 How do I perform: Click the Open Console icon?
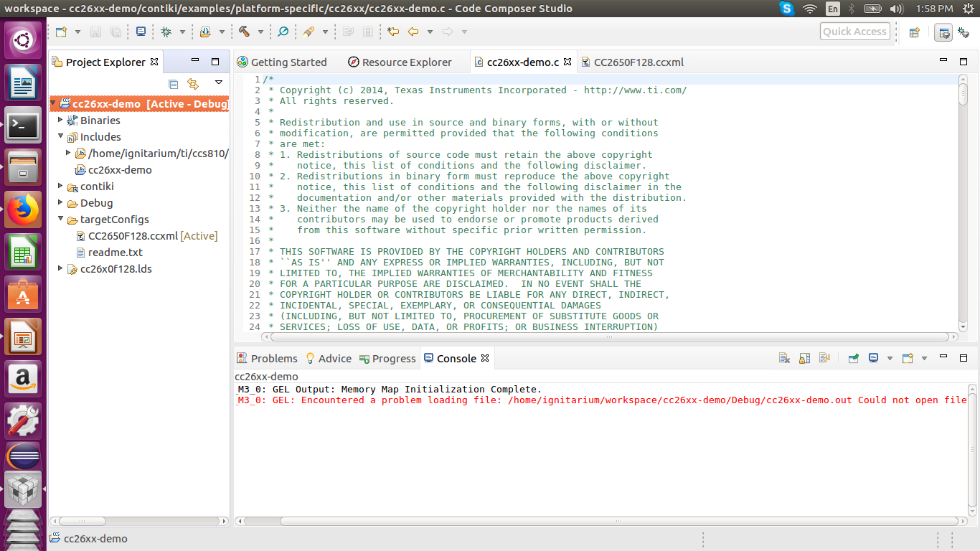pyautogui.click(x=908, y=358)
